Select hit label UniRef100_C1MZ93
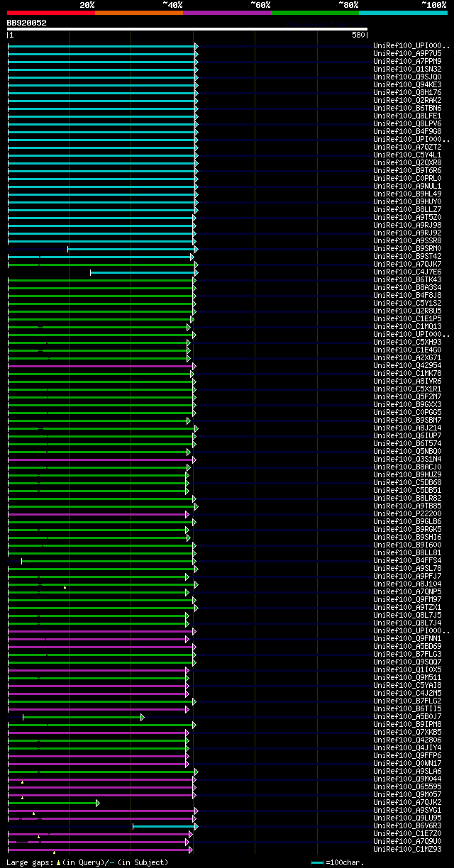The width and height of the screenshot is (454, 868). click(x=407, y=849)
